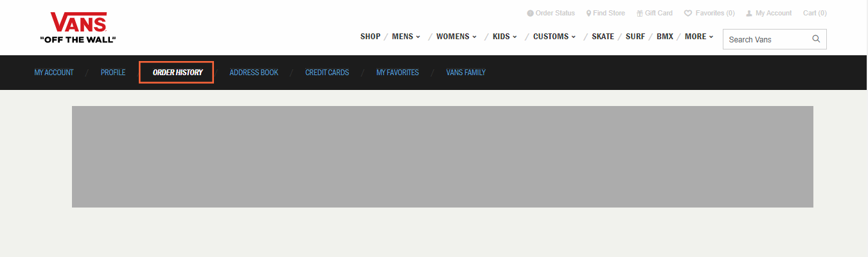Expand the Customs dropdown menu
Screen dimensions: 868x257
(554, 37)
